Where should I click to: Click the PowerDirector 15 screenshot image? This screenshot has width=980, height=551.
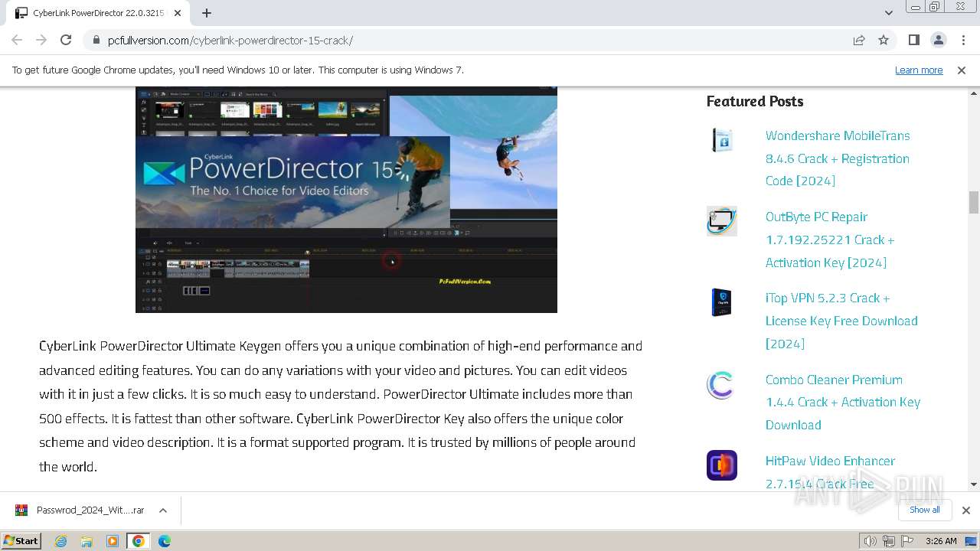click(x=346, y=200)
